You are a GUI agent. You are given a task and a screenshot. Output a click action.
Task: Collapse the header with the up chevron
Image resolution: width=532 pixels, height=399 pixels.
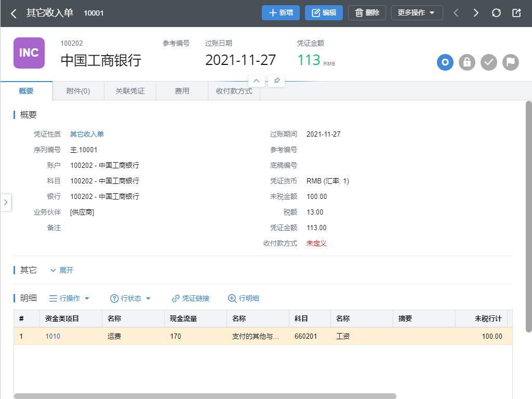coord(257,81)
